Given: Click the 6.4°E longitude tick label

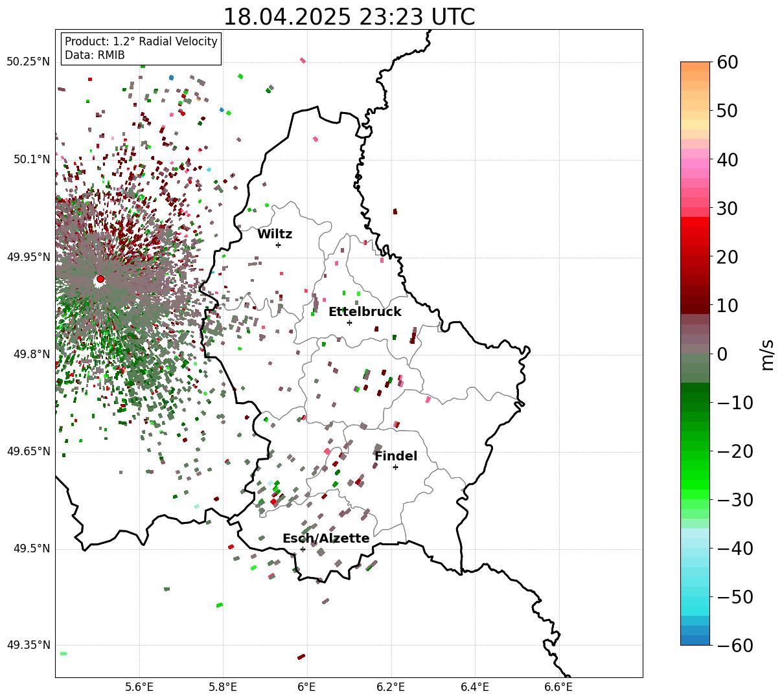Looking at the screenshot, I should [x=475, y=687].
